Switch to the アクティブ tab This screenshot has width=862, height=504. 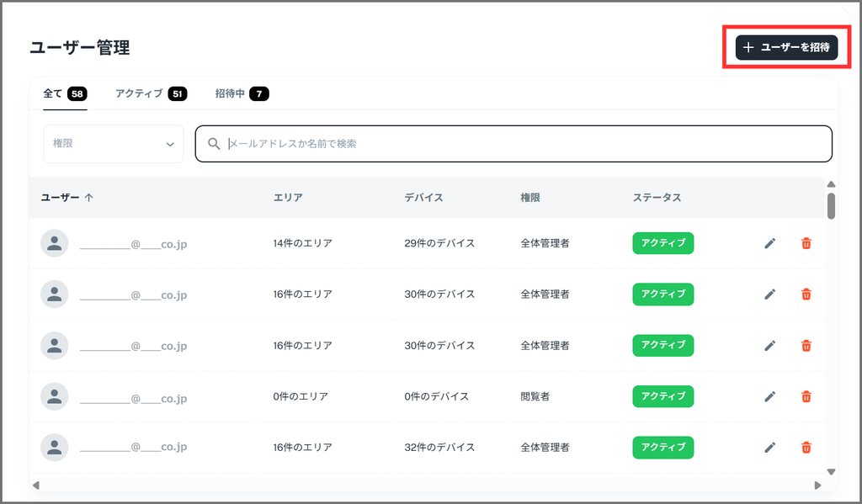click(x=150, y=94)
